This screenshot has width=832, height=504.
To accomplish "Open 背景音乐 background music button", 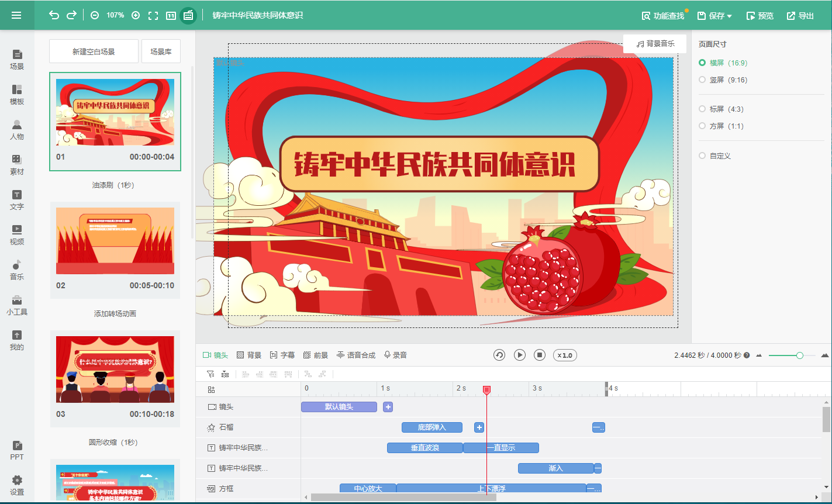I will click(655, 44).
